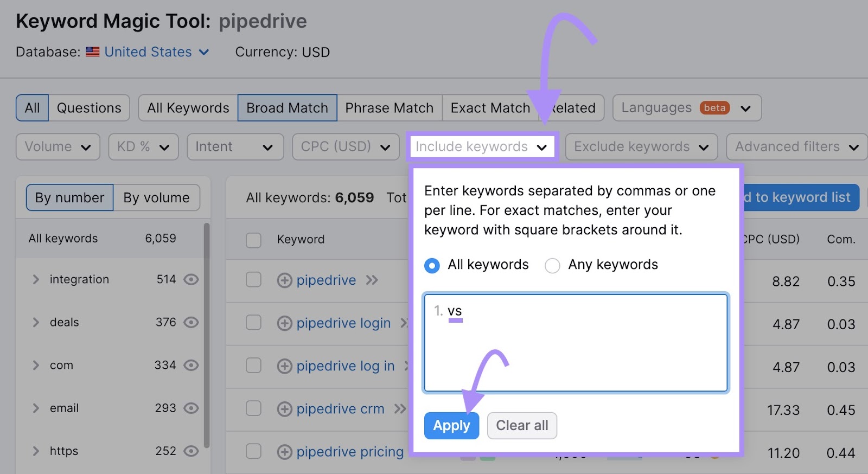
Task: Open the Languages beta dropdown
Action: [686, 107]
